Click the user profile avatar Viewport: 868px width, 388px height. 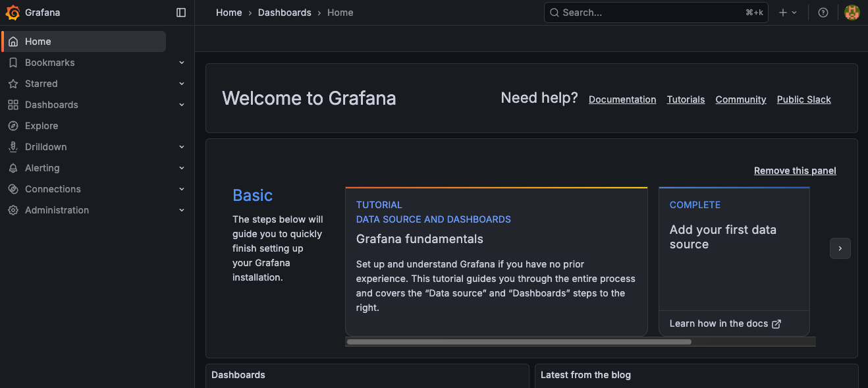[852, 12]
